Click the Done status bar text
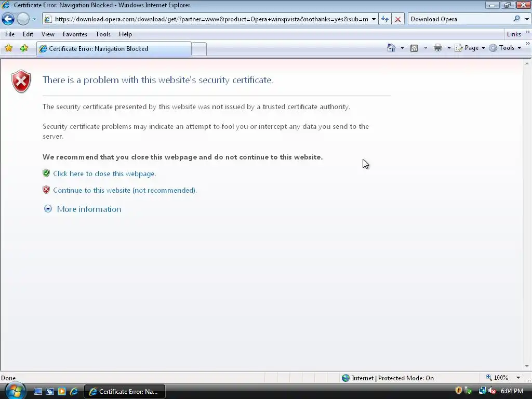This screenshot has height=399, width=532. (8, 378)
